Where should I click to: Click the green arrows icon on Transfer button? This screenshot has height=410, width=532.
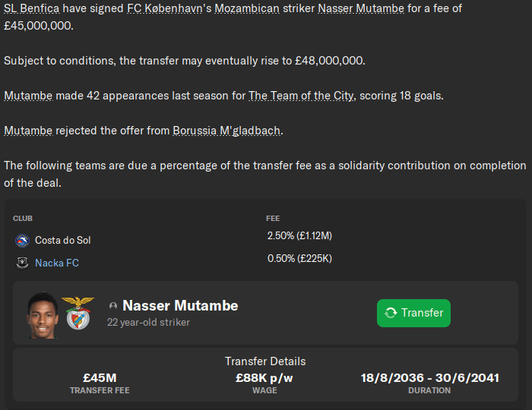(x=391, y=313)
